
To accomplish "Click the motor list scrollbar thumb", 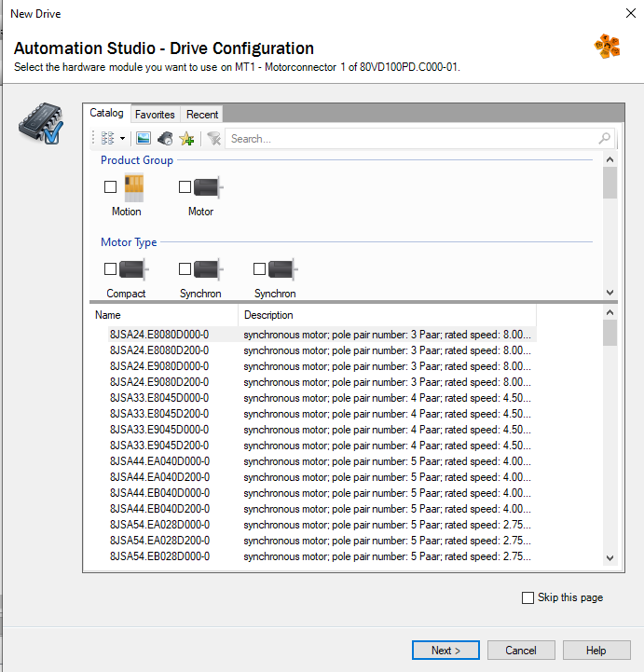I will click(610, 333).
